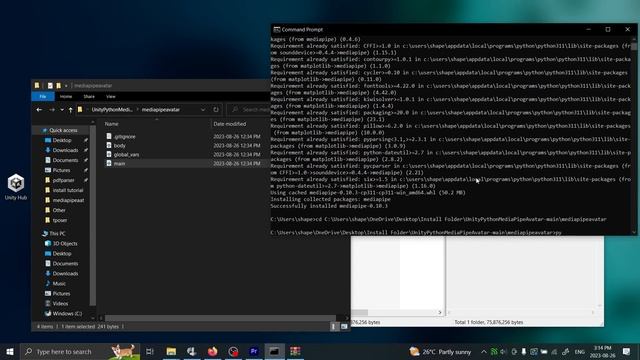Open Windows (C:) drive
Screen dimensions: 640x360
[x=67, y=314]
